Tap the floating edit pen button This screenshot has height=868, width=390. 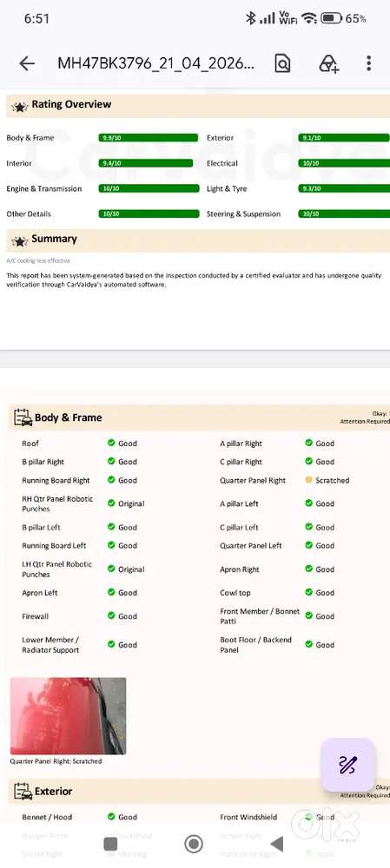[x=348, y=765]
